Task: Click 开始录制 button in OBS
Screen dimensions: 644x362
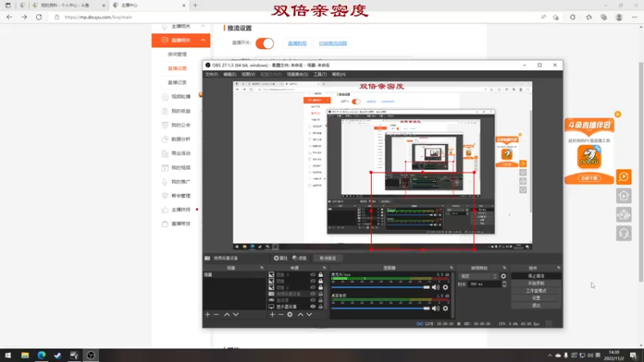Action: tap(536, 284)
